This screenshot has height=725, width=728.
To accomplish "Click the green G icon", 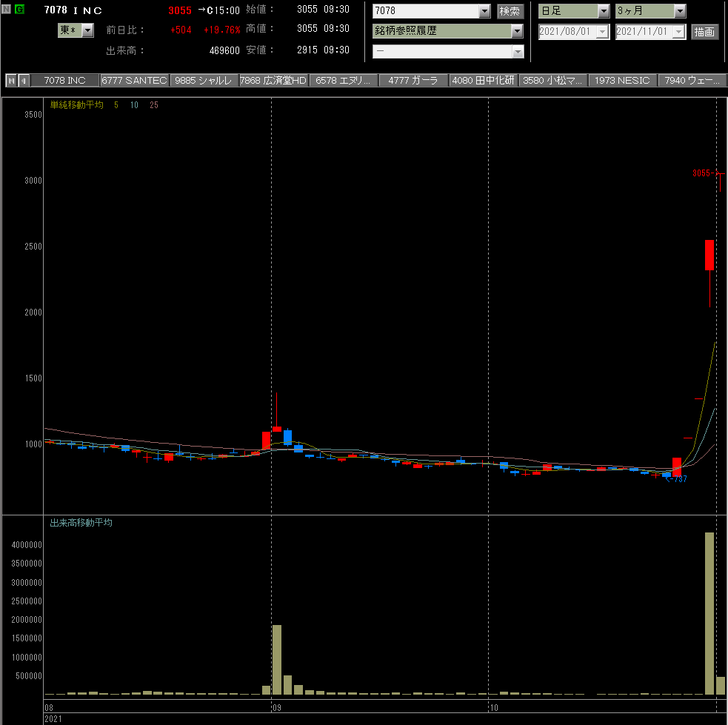I will coord(19,9).
